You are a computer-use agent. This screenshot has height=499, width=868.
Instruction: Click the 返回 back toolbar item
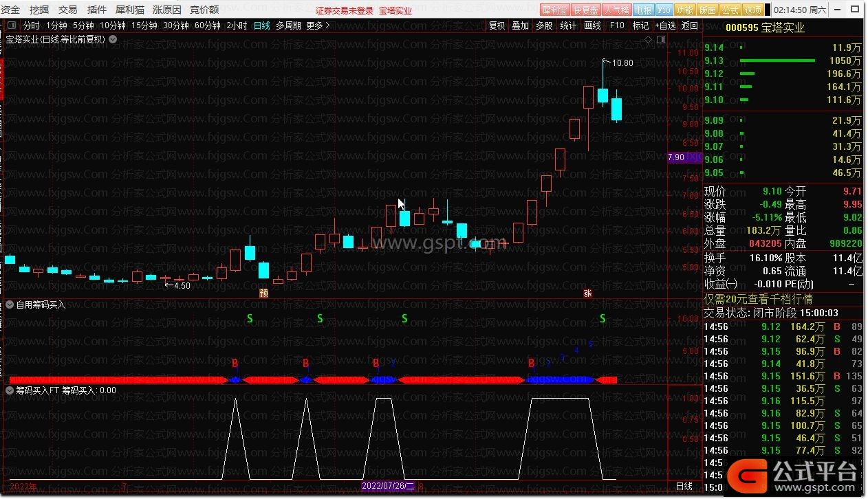point(689,25)
